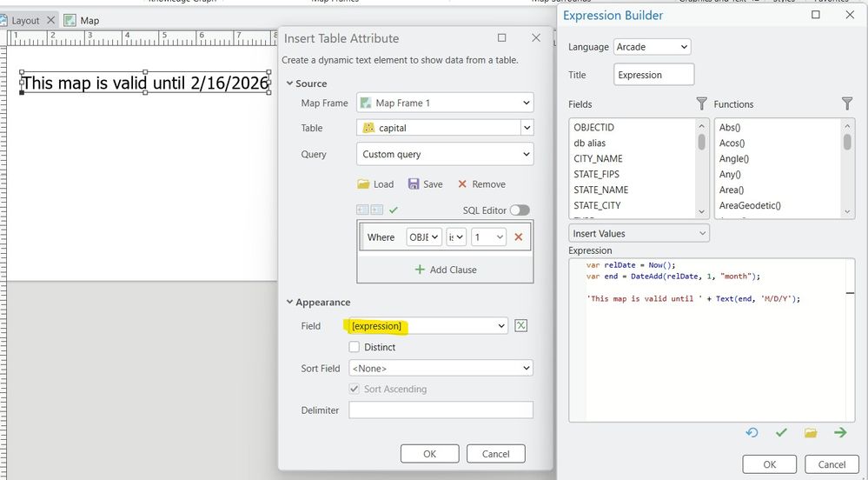Click OK in Insert Table Attribute dialog

tap(429, 454)
